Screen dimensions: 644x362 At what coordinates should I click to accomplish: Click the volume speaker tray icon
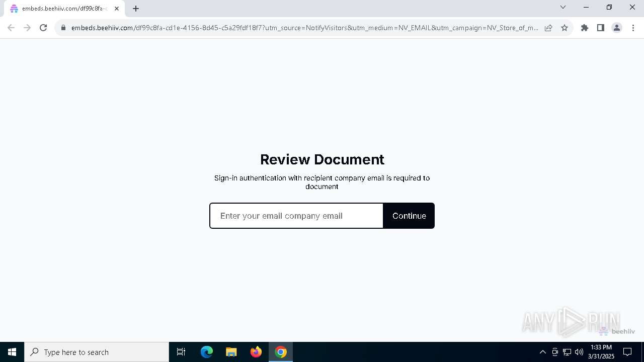click(579, 352)
